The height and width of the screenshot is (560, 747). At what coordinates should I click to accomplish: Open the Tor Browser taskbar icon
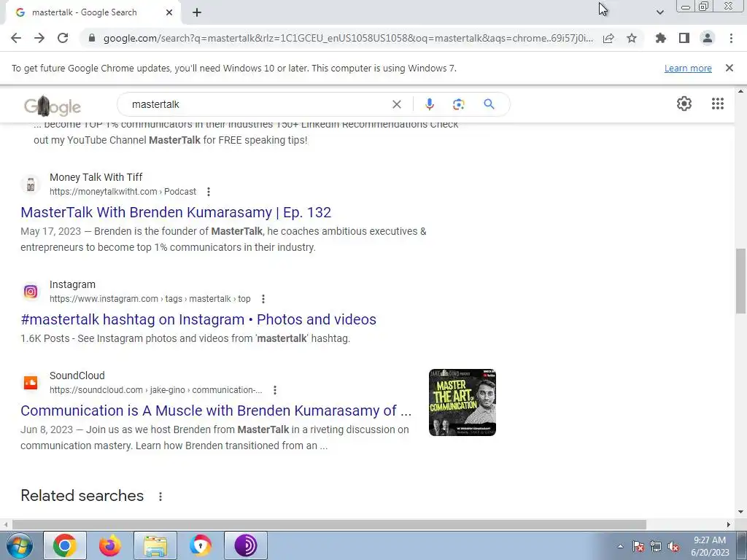(x=246, y=545)
